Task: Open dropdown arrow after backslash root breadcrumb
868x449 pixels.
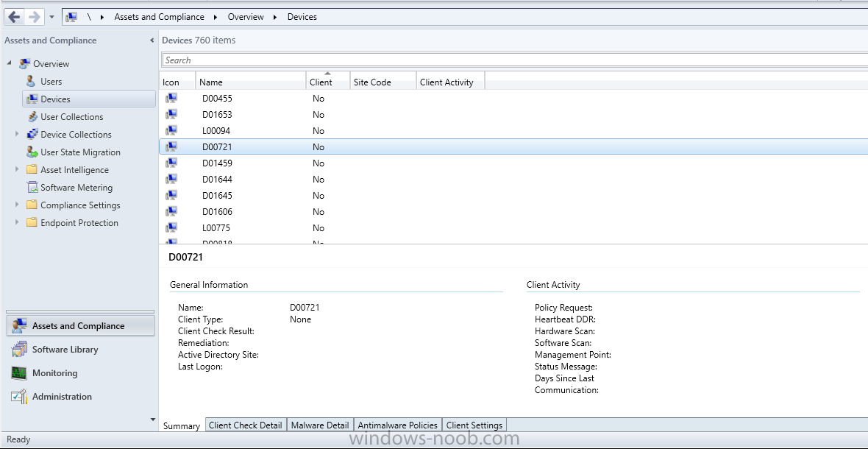Action: click(x=102, y=17)
